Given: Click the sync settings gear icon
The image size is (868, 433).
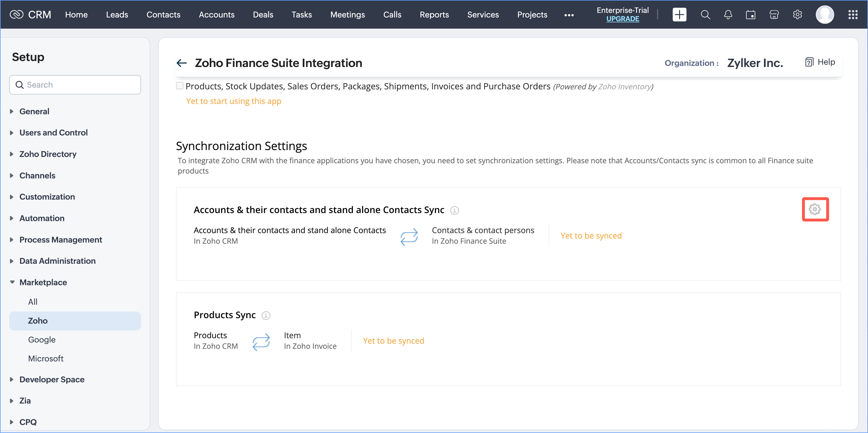Looking at the screenshot, I should (x=815, y=209).
